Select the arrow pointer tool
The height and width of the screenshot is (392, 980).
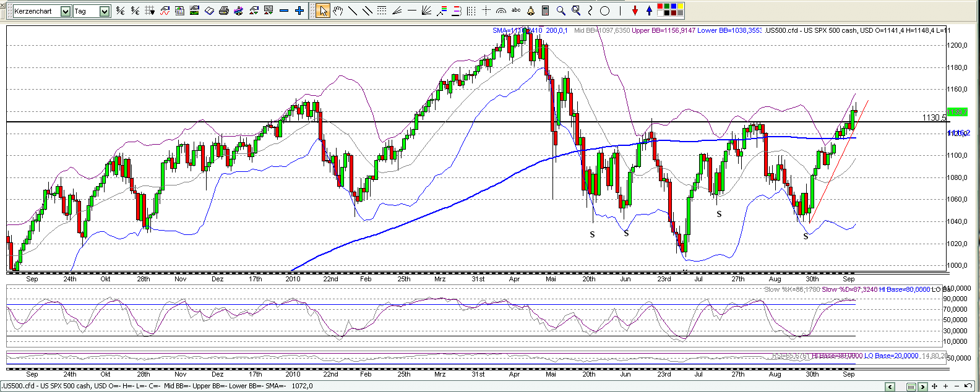coord(323,11)
